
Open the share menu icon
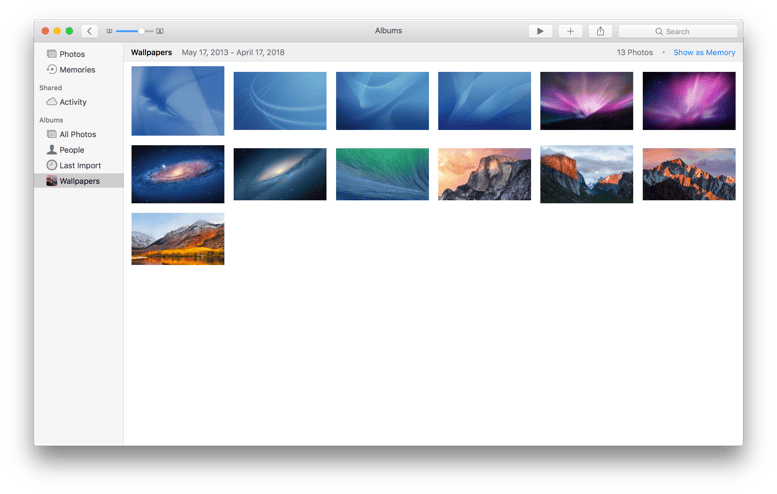tap(600, 31)
